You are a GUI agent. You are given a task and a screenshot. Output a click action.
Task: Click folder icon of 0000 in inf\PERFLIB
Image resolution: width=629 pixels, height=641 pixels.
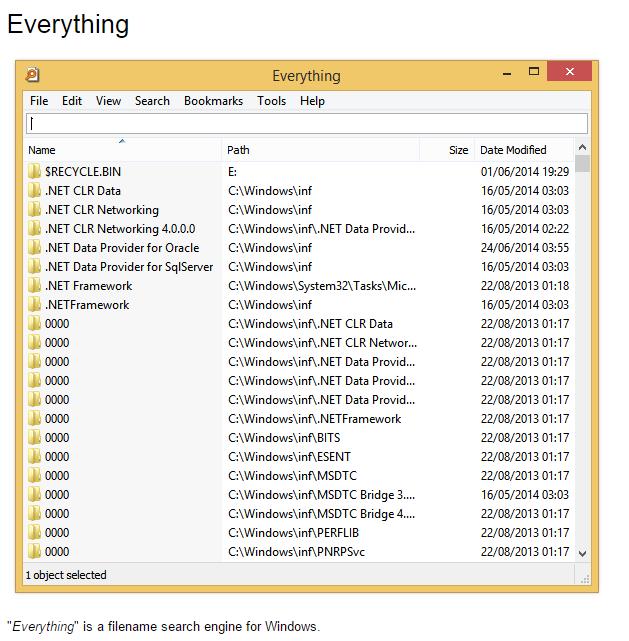coord(34,532)
